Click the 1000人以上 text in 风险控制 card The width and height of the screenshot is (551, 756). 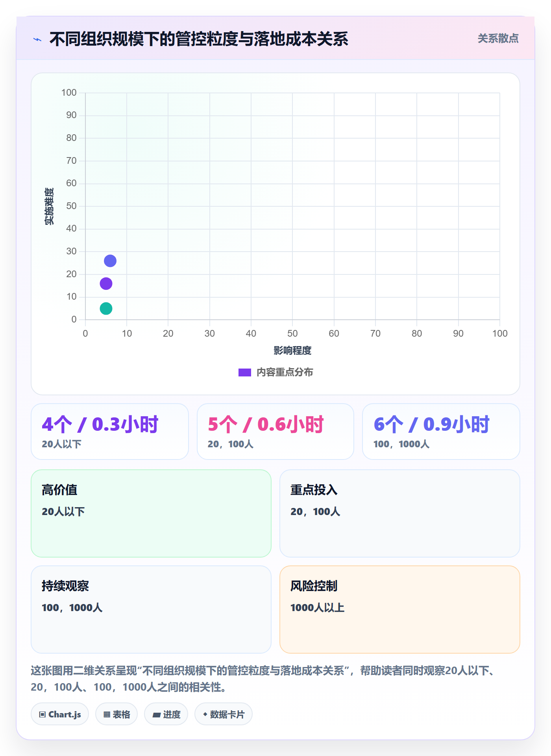tap(318, 608)
